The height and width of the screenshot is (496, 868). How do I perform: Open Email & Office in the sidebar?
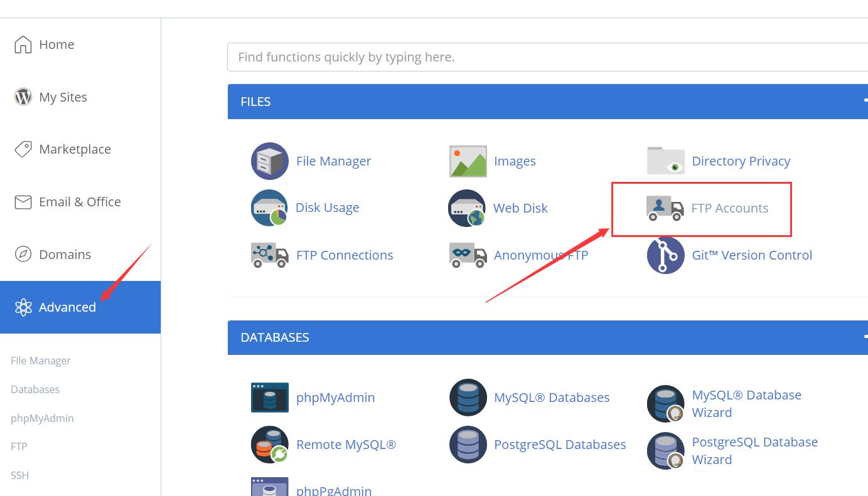tap(80, 202)
